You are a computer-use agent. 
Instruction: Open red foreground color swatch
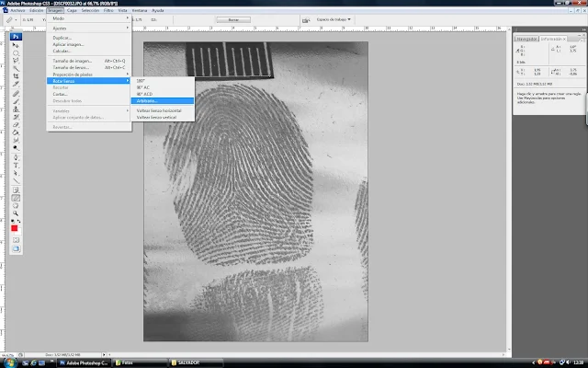coord(15,228)
